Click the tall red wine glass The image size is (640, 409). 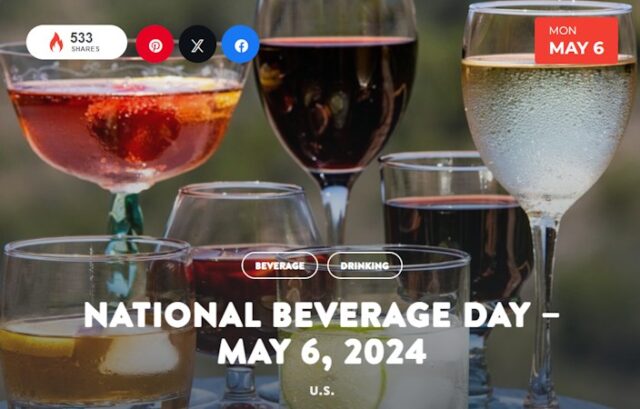[336, 102]
